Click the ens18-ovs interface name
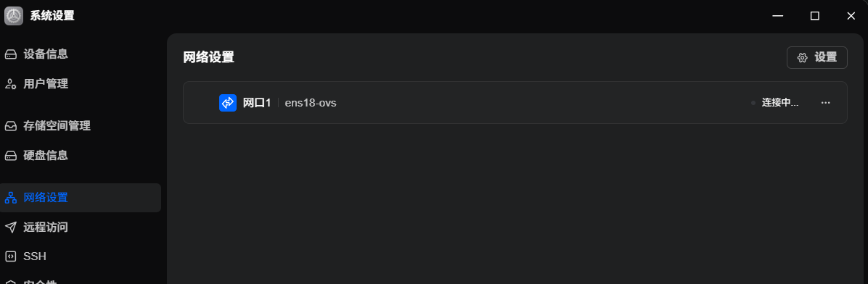 311,103
